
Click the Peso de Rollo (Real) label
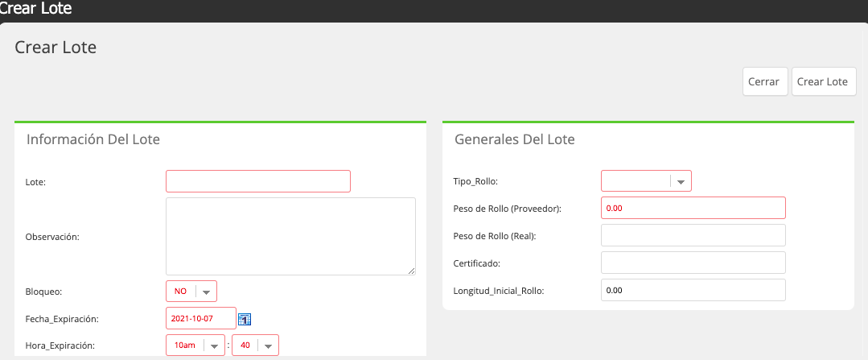496,236
